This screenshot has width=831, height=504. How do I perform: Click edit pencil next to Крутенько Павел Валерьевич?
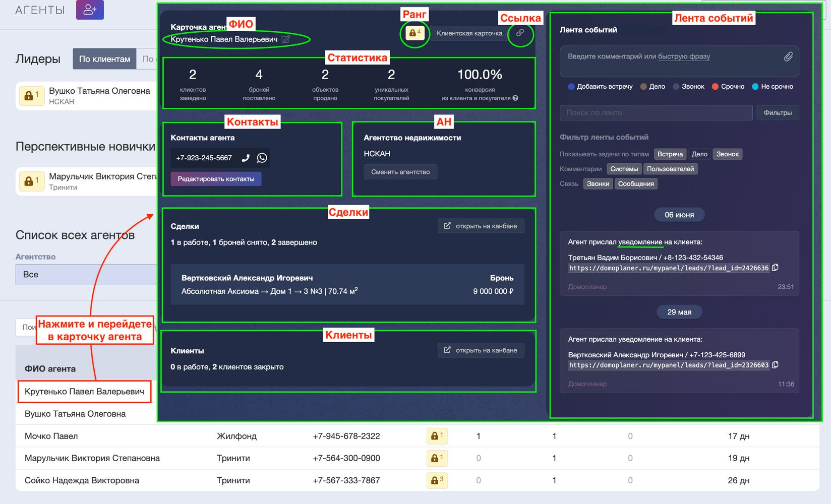286,39
